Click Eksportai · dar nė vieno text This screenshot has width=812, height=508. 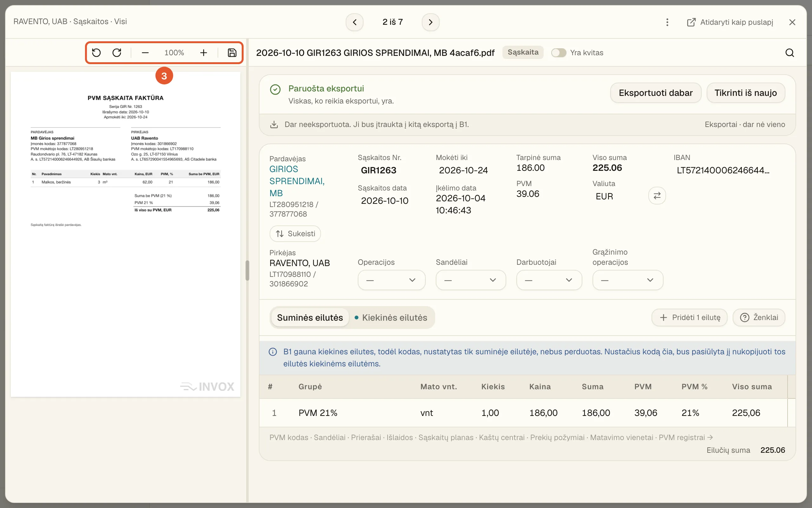[745, 124]
